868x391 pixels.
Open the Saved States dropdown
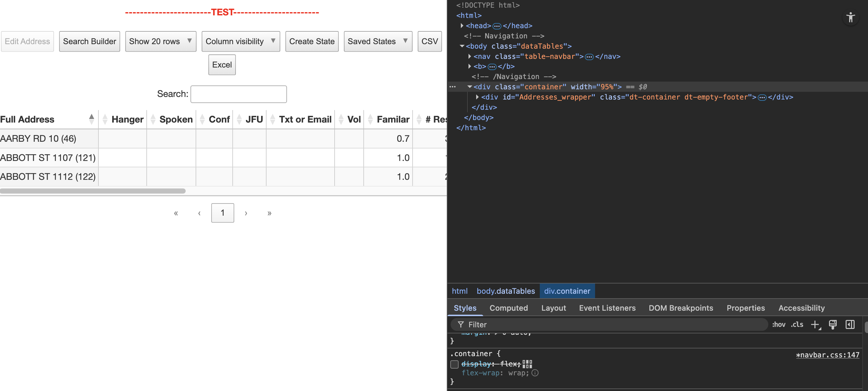378,42
